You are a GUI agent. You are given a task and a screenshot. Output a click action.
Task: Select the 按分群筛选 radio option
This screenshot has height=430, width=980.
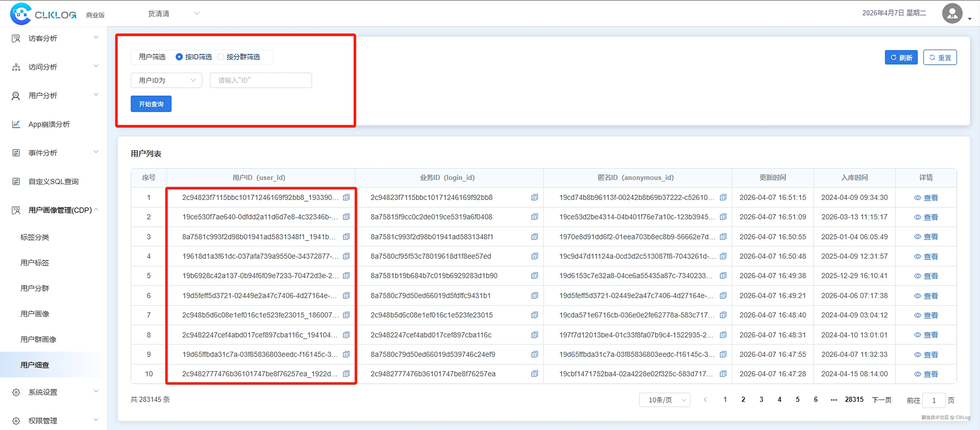(x=221, y=57)
